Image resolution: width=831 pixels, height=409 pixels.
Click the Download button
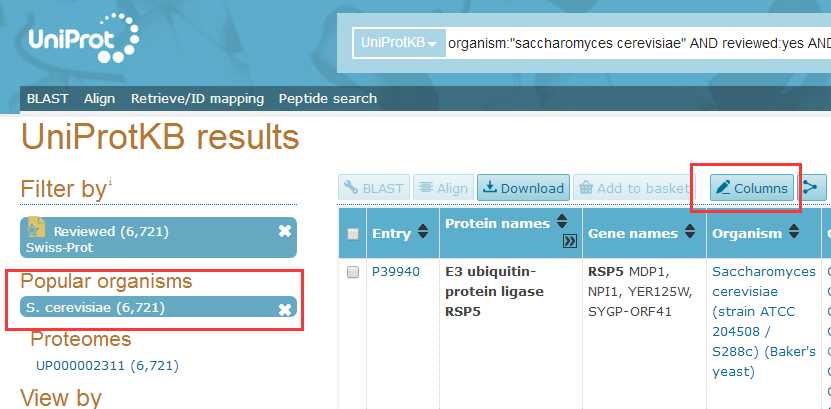[523, 188]
